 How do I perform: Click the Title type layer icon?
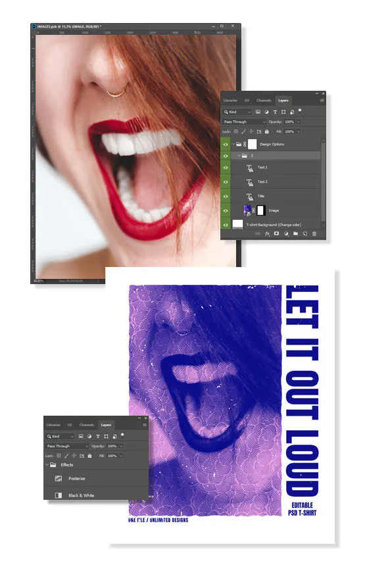249,196
